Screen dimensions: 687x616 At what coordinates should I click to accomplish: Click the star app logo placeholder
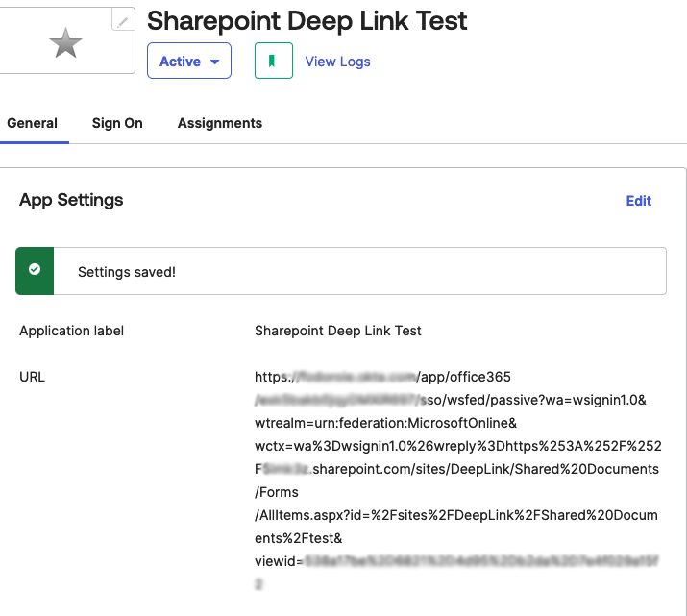(65, 43)
